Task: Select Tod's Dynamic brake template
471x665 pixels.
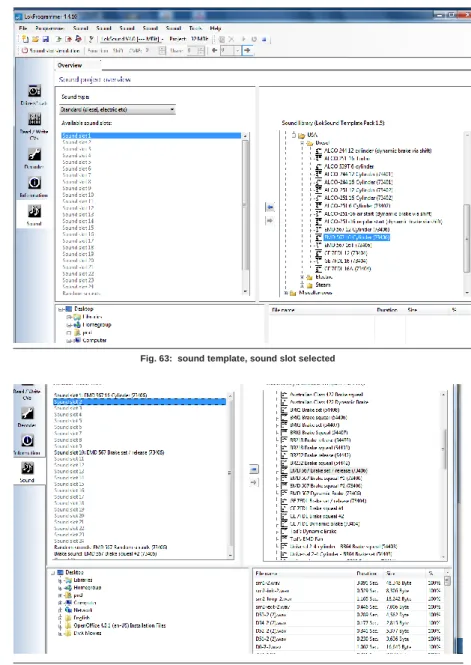Action: click(x=313, y=531)
